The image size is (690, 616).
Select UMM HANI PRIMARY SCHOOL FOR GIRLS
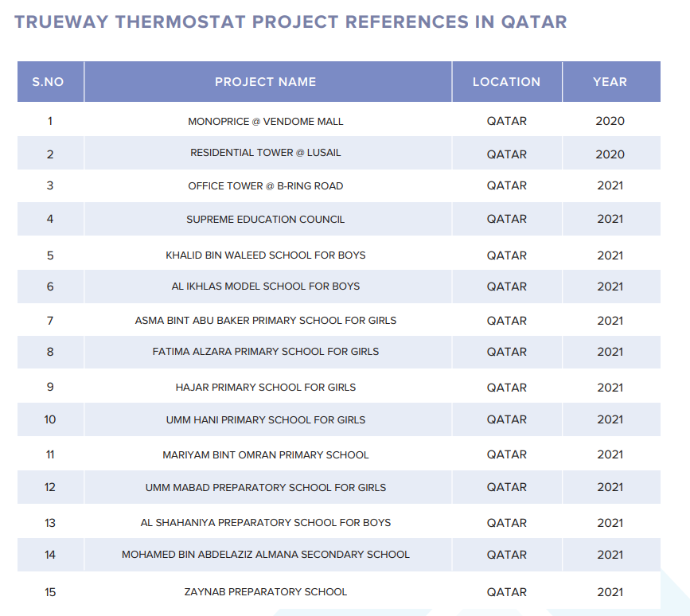[x=265, y=419]
